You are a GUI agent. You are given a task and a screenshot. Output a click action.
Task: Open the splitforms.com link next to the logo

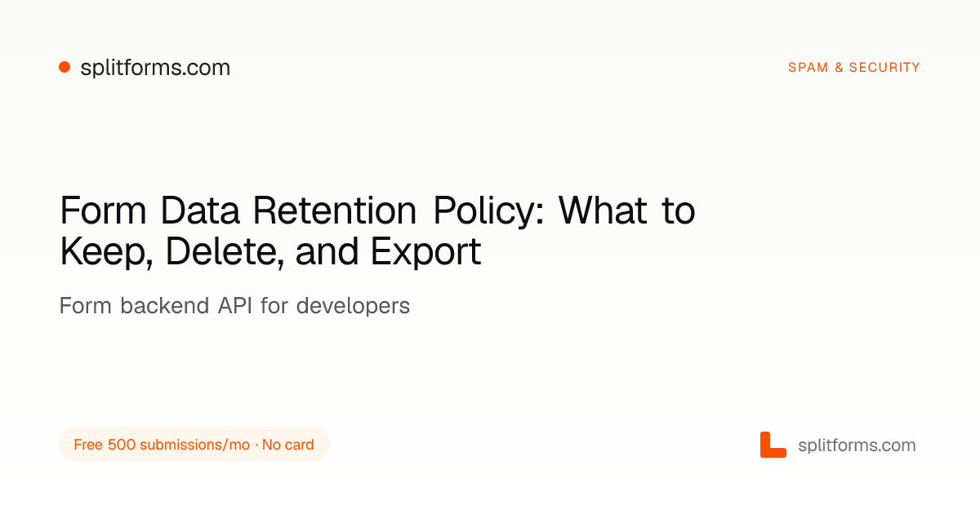click(x=857, y=445)
